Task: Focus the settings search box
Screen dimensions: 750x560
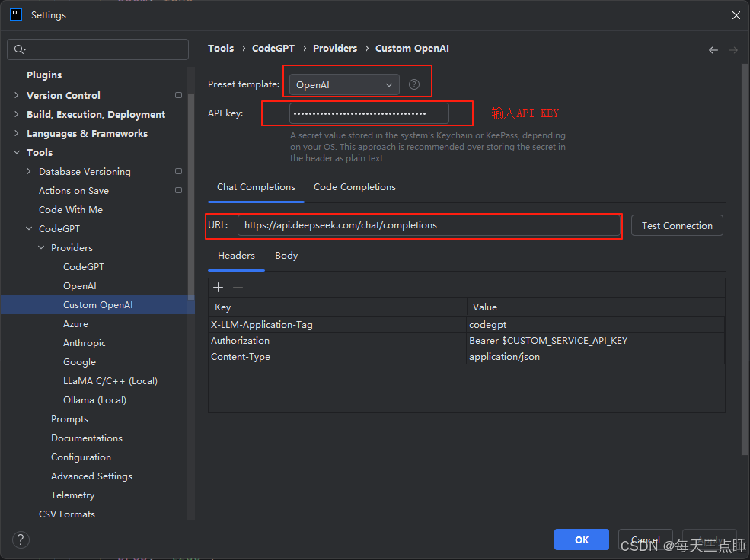Action: tap(97, 49)
